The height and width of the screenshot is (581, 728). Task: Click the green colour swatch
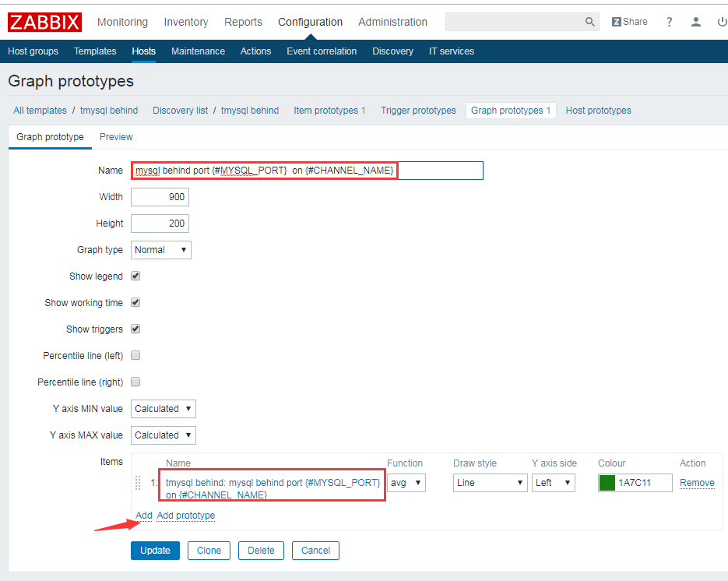point(607,483)
